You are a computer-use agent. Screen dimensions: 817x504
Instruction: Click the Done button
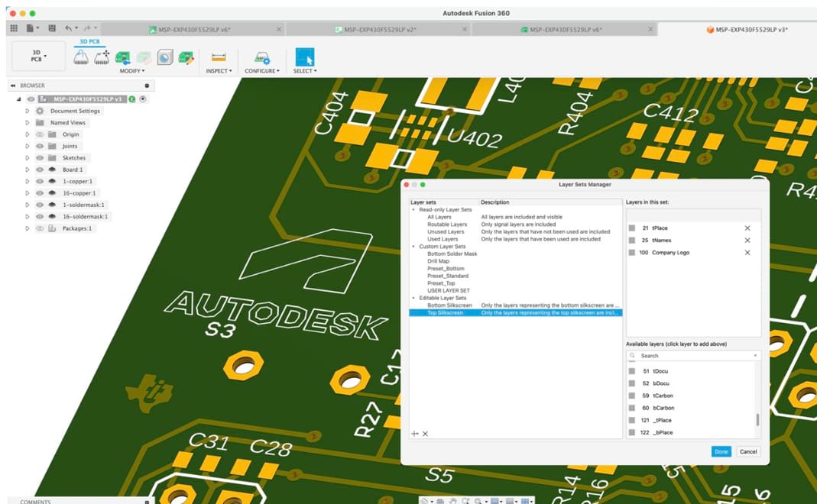click(x=721, y=451)
